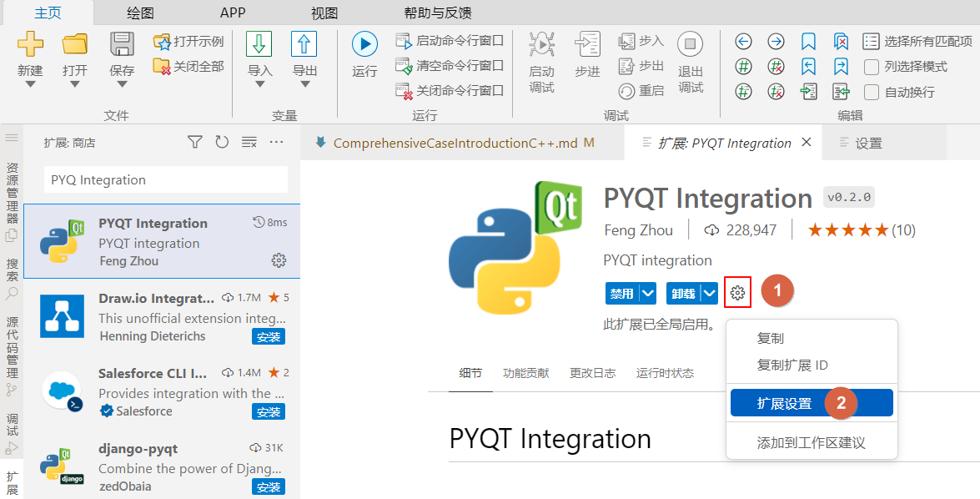Open the Changelog tab of extension
The width and height of the screenshot is (980, 499).
pyautogui.click(x=592, y=373)
